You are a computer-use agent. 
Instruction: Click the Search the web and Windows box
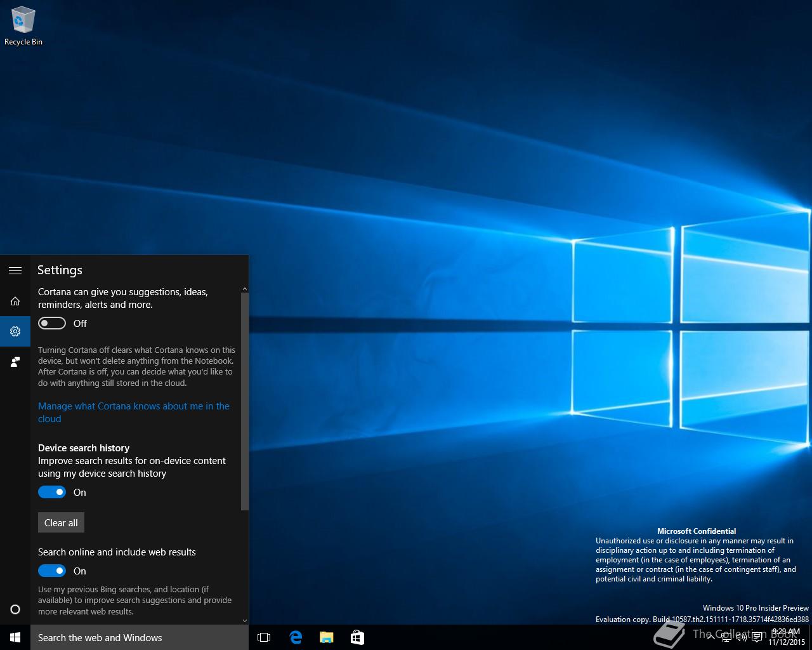[x=140, y=637]
